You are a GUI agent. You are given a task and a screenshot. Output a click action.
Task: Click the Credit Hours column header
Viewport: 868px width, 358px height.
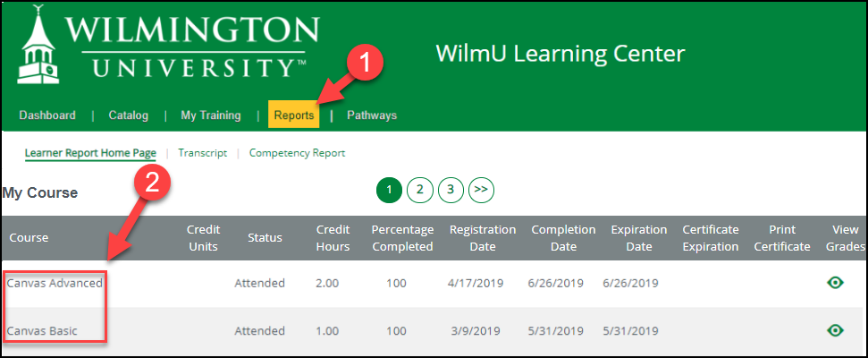(x=333, y=238)
